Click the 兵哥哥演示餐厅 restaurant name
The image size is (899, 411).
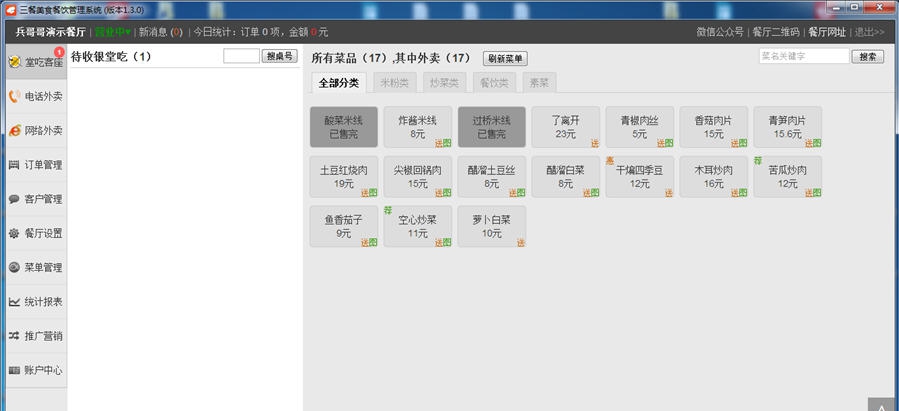pyautogui.click(x=50, y=32)
